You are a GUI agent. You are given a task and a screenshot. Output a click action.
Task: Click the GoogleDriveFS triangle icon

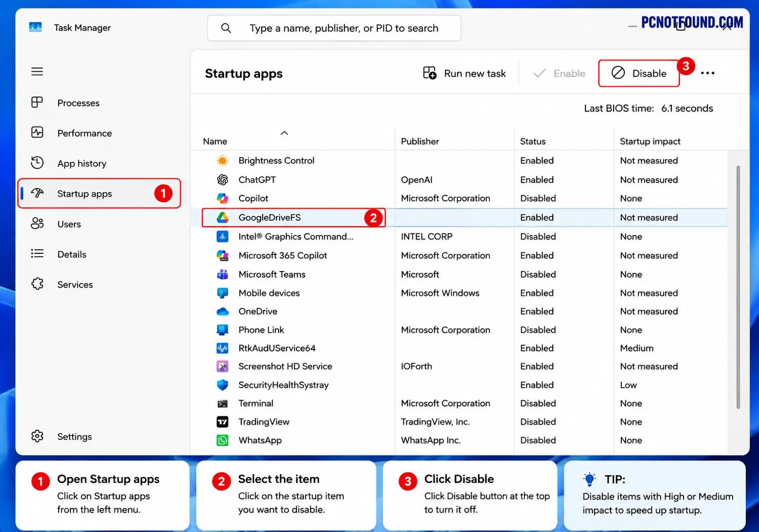[222, 217]
